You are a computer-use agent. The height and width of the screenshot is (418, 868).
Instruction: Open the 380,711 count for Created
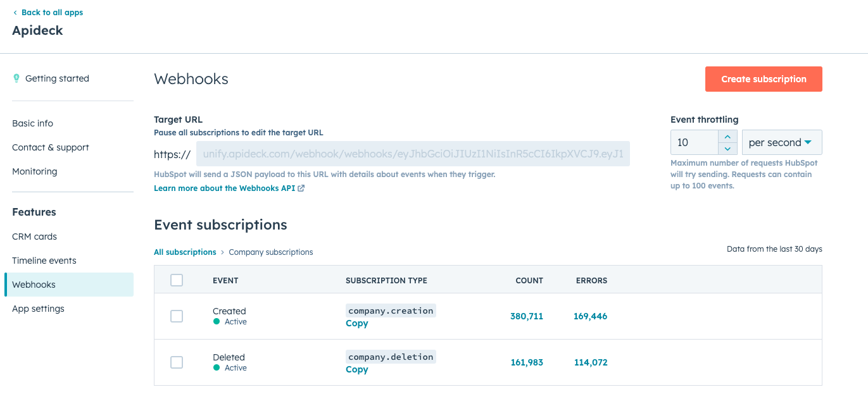[x=527, y=316]
